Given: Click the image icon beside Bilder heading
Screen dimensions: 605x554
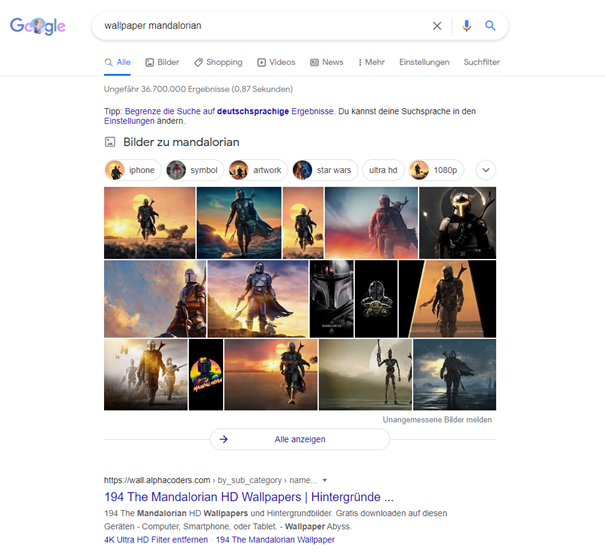Looking at the screenshot, I should click(110, 142).
